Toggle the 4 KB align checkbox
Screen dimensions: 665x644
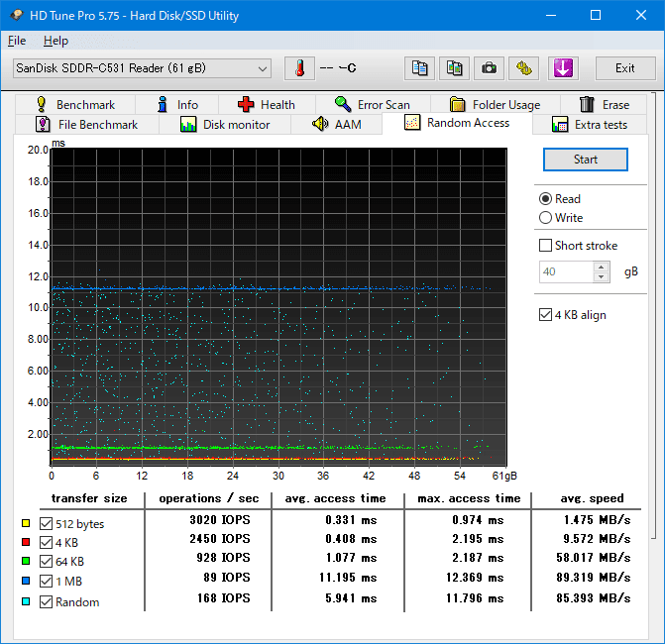tap(545, 315)
